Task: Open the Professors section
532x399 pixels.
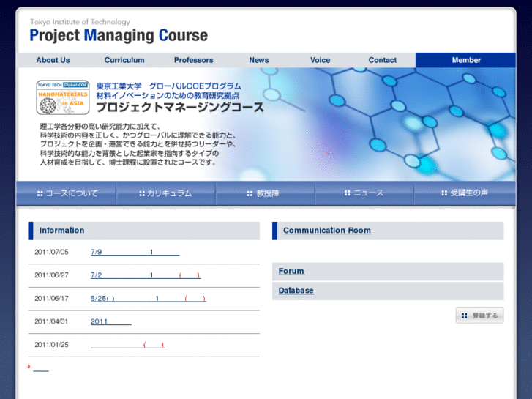Action: [193, 60]
